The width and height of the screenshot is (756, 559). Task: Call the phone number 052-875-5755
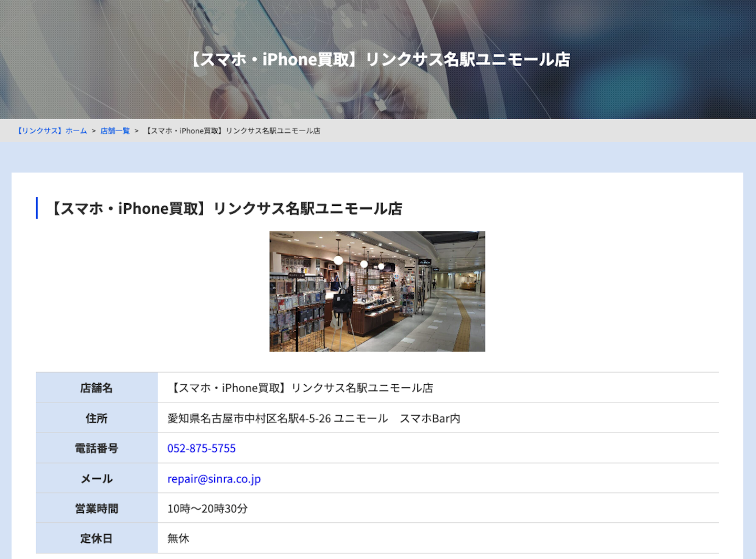tap(201, 448)
